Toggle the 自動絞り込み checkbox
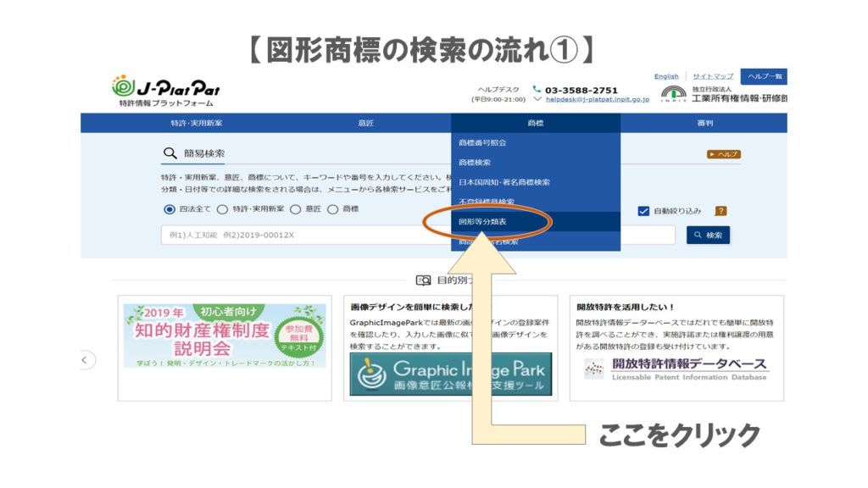Viewport: 868px width, 488px height. click(643, 211)
